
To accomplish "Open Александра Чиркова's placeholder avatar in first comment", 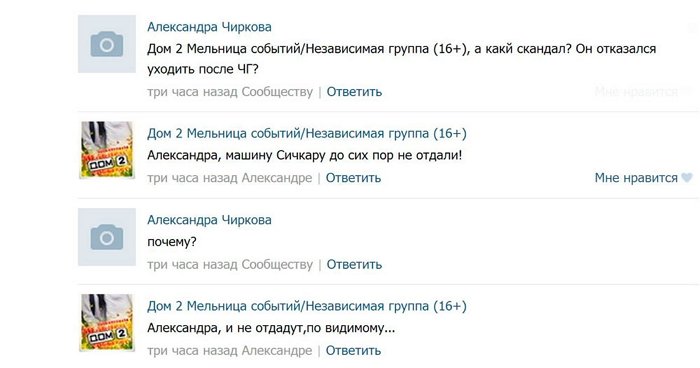I will [x=107, y=44].
